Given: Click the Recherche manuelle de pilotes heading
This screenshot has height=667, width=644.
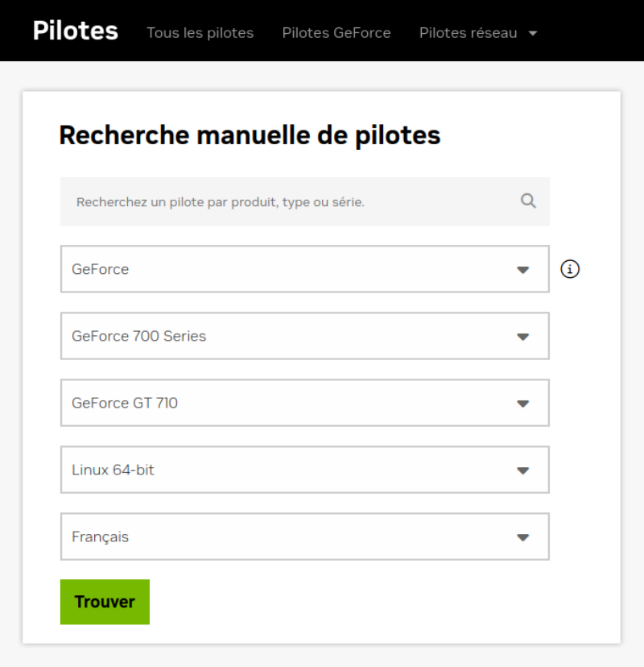Looking at the screenshot, I should [x=250, y=135].
